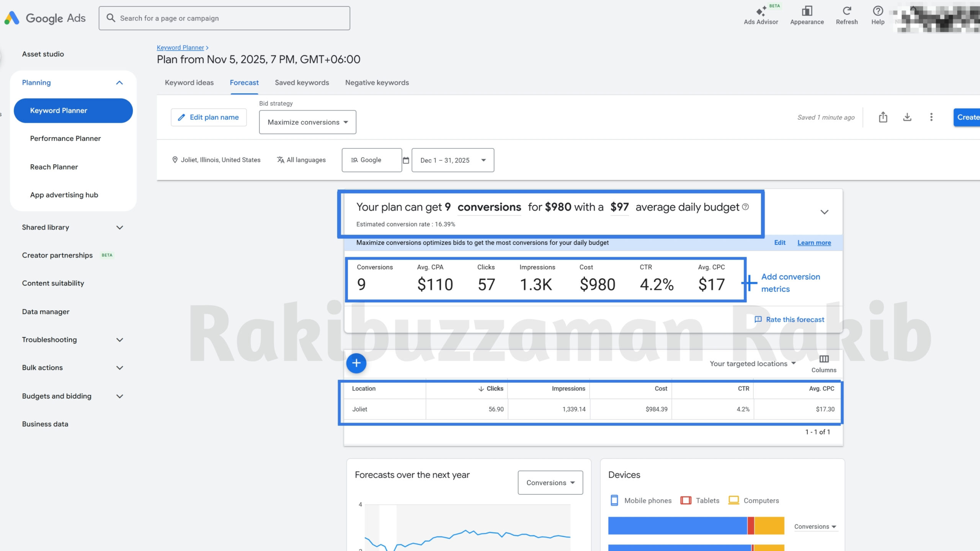
Task: Switch to the Negative keywords tab
Action: pos(377,83)
